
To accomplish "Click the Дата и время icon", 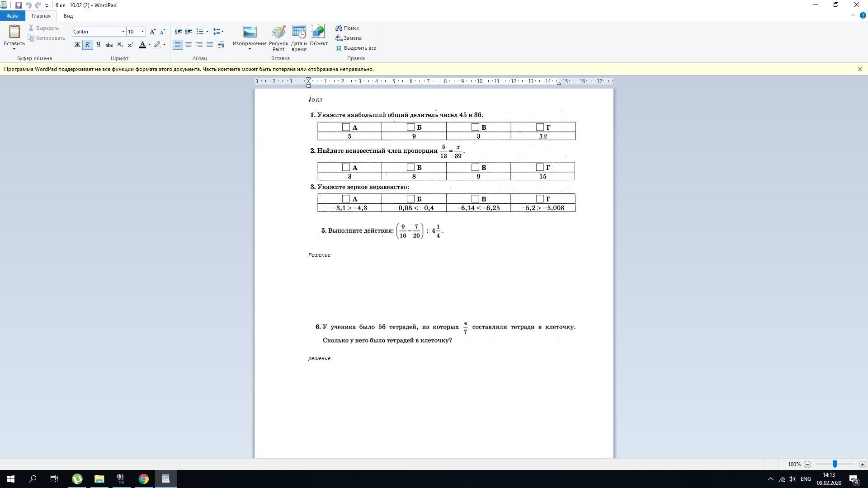I will (x=299, y=38).
